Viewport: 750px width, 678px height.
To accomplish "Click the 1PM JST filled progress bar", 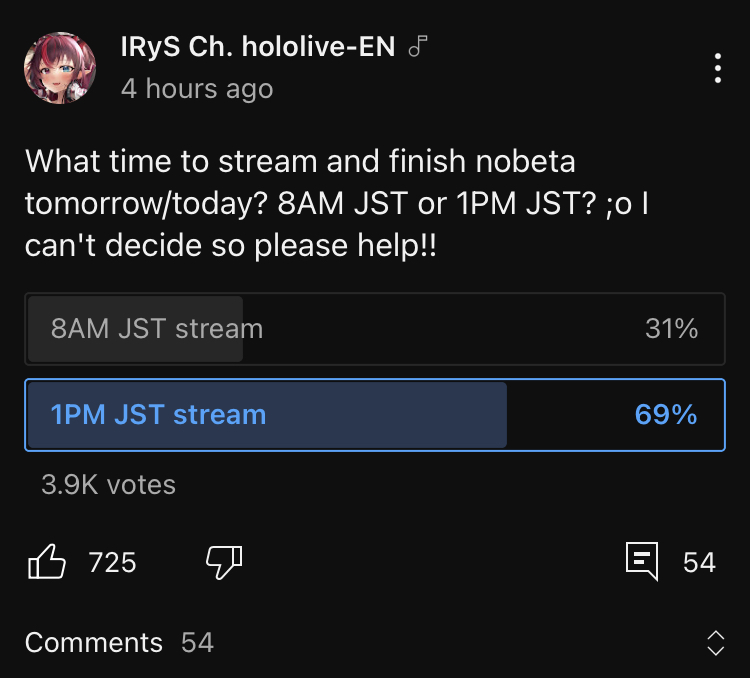I will click(267, 415).
